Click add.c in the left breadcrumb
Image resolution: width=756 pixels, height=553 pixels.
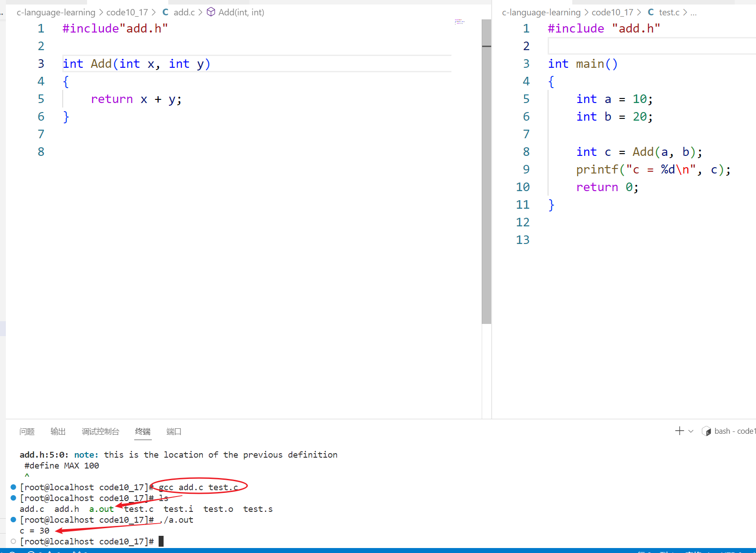pyautogui.click(x=184, y=12)
